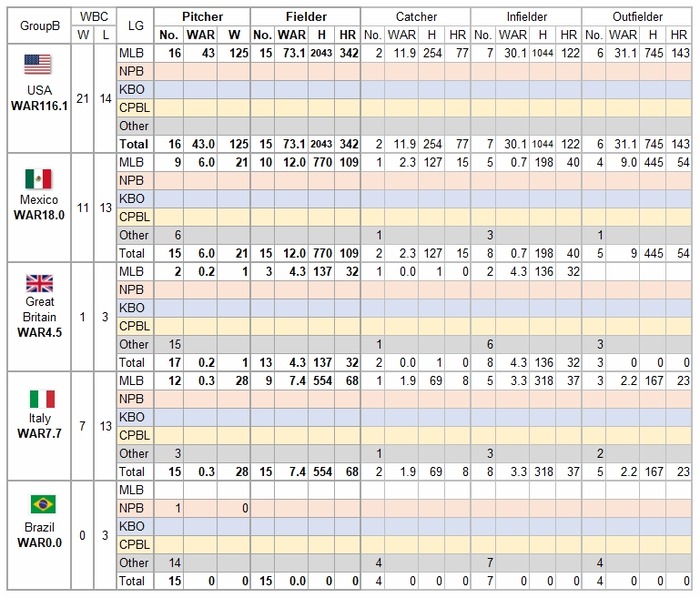Click the Great Britain WAR4.5 label
This screenshot has height=598, width=700.
[39, 317]
